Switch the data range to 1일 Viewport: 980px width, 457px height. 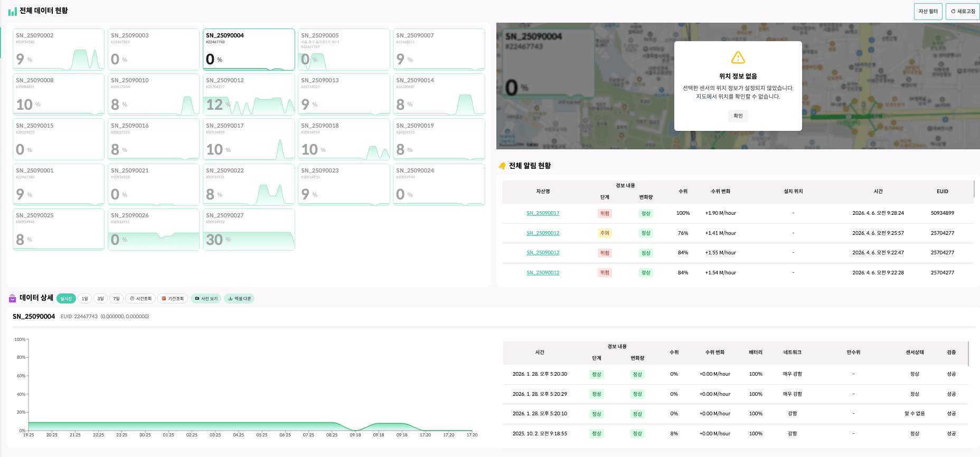(84, 299)
